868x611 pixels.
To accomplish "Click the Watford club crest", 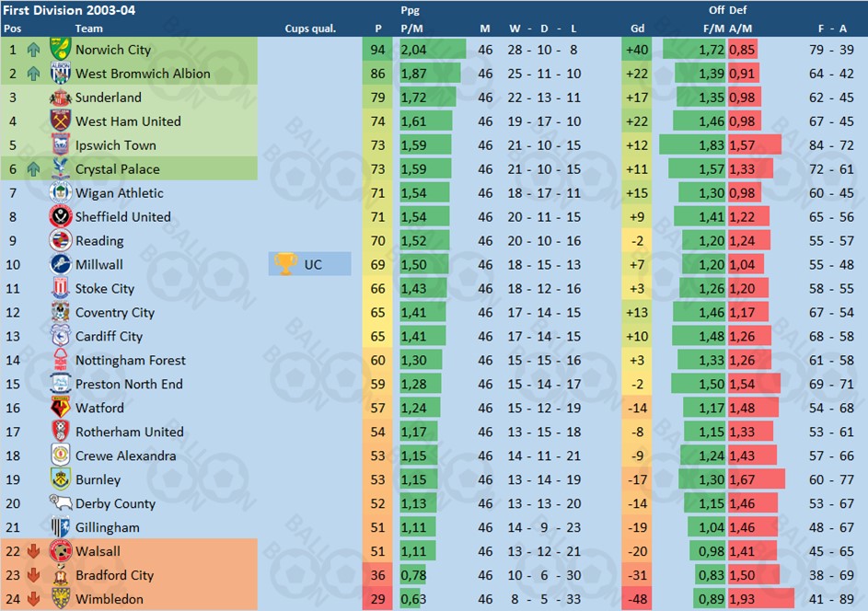I will 61,408.
